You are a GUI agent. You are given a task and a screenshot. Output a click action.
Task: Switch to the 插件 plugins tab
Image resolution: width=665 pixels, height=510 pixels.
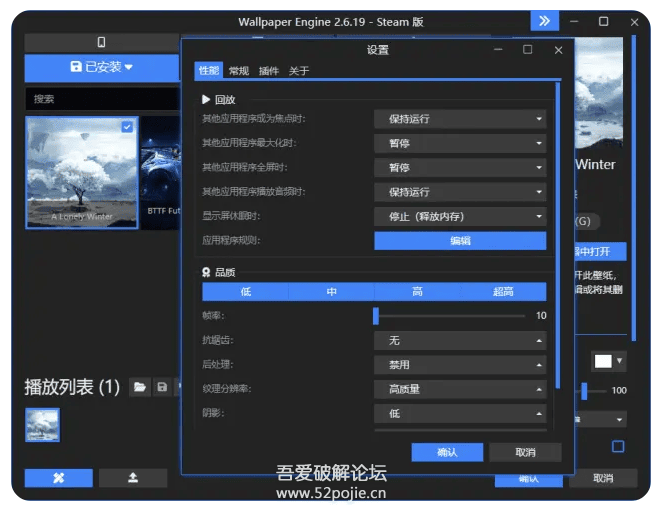[269, 71]
